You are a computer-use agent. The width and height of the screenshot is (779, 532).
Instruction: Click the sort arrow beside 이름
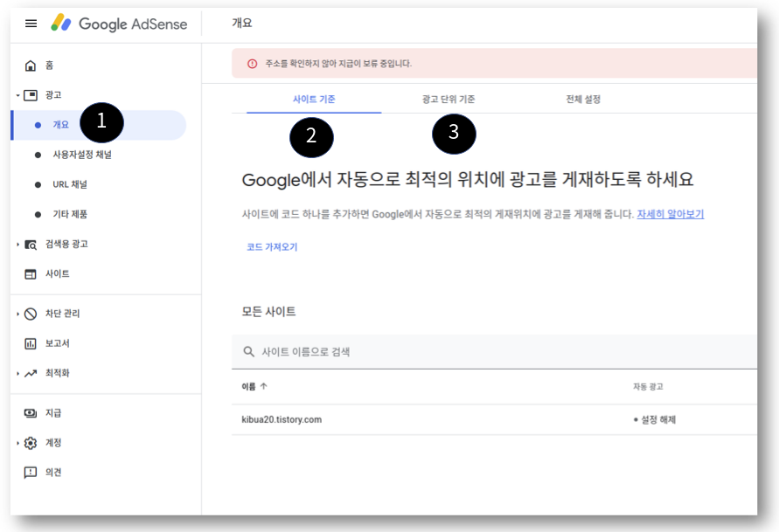[x=264, y=386]
